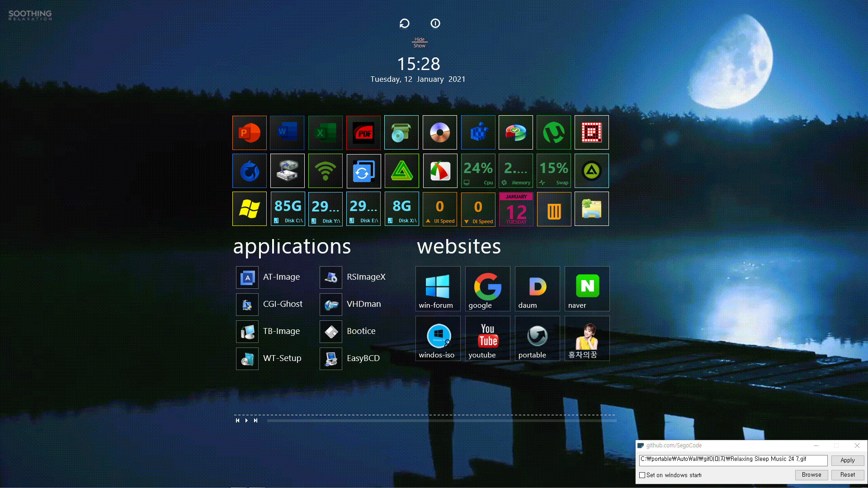Image resolution: width=868 pixels, height=488 pixels.
Task: Launch the uTorrent tile
Action: [554, 133]
